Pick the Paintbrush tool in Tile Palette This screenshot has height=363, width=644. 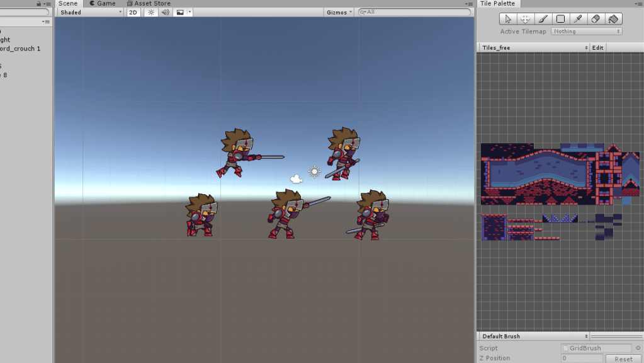click(x=543, y=19)
